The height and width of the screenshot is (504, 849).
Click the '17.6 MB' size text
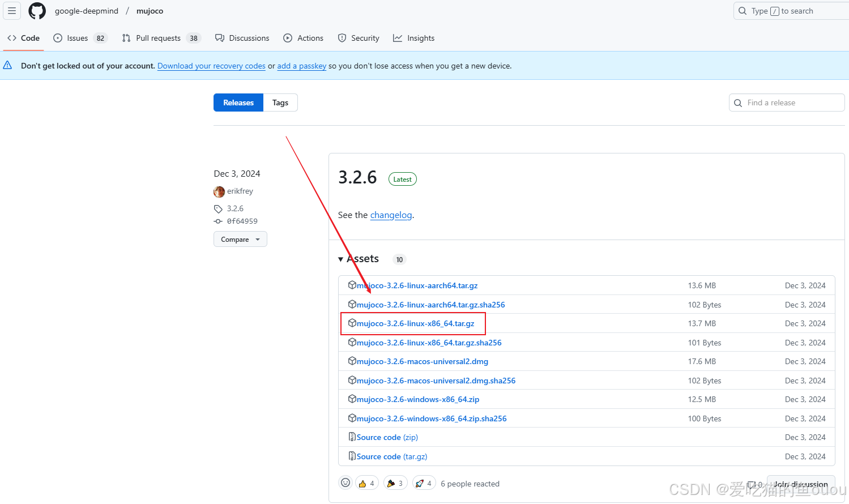coord(702,361)
